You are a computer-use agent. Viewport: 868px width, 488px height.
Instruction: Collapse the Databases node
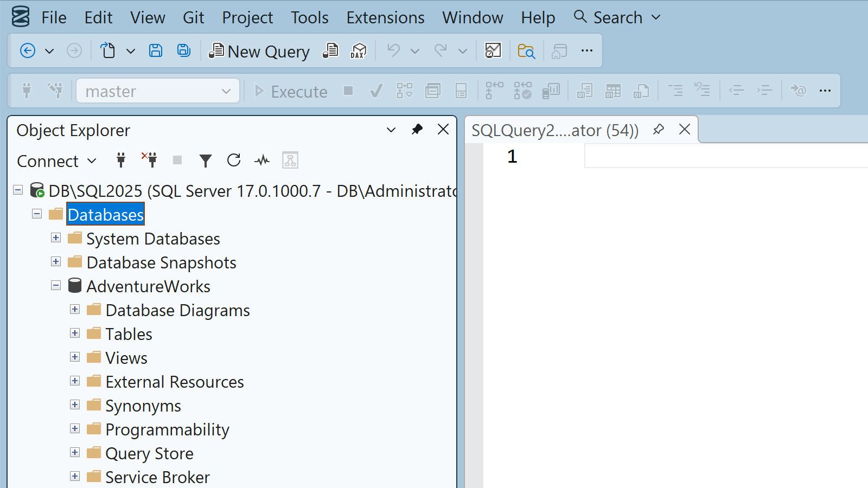tap(37, 214)
